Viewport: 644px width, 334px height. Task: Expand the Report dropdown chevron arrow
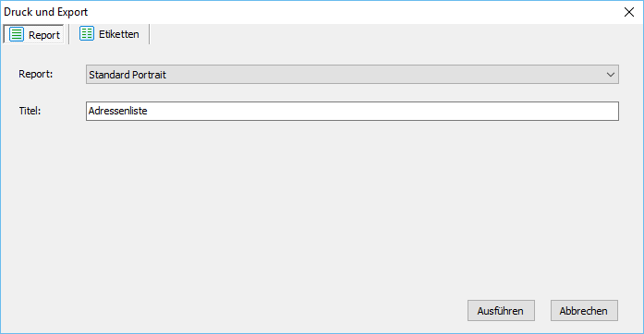click(611, 75)
